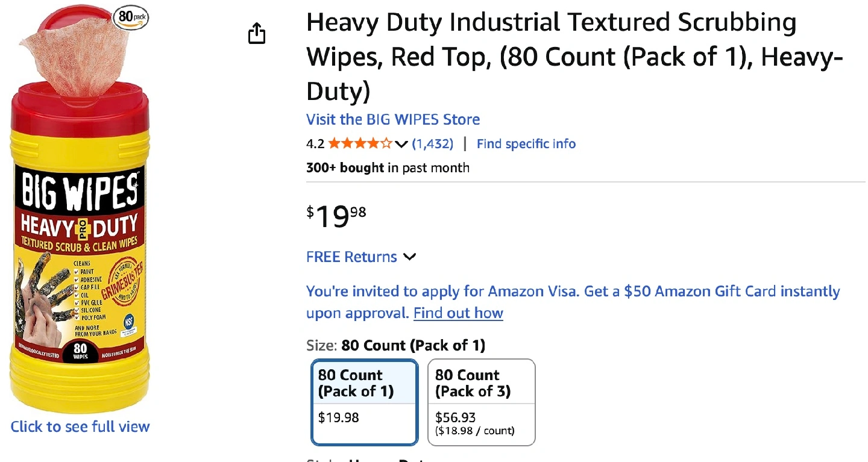The height and width of the screenshot is (462, 868).
Task: Click the Amazon Visa gift card invitation text
Action: coord(573,292)
